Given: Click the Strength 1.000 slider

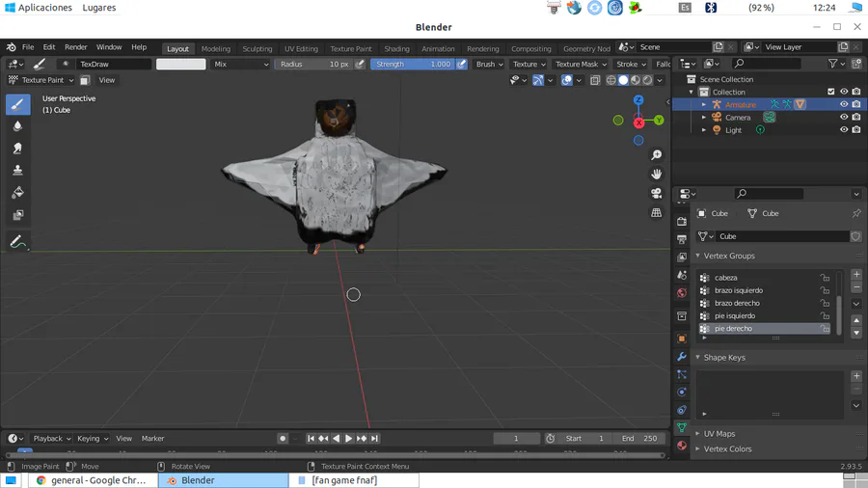Looking at the screenshot, I should point(413,65).
